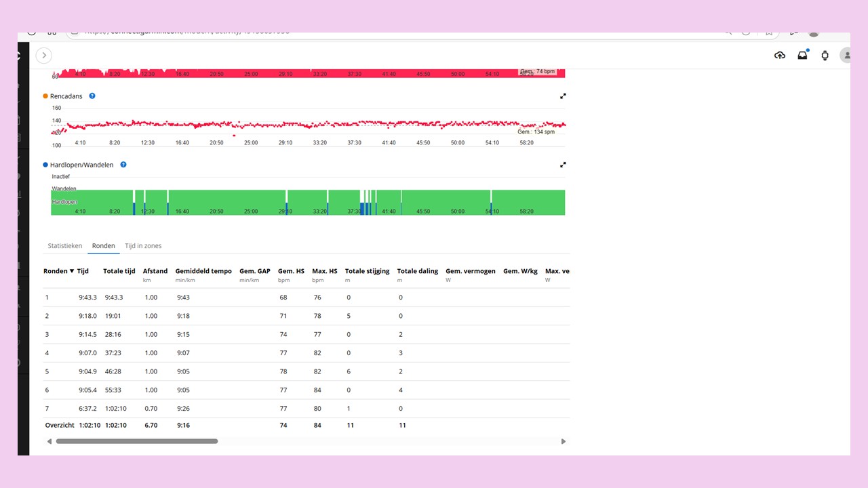The height and width of the screenshot is (488, 868).
Task: Sort table by the Ronden column arrow
Action: (72, 271)
